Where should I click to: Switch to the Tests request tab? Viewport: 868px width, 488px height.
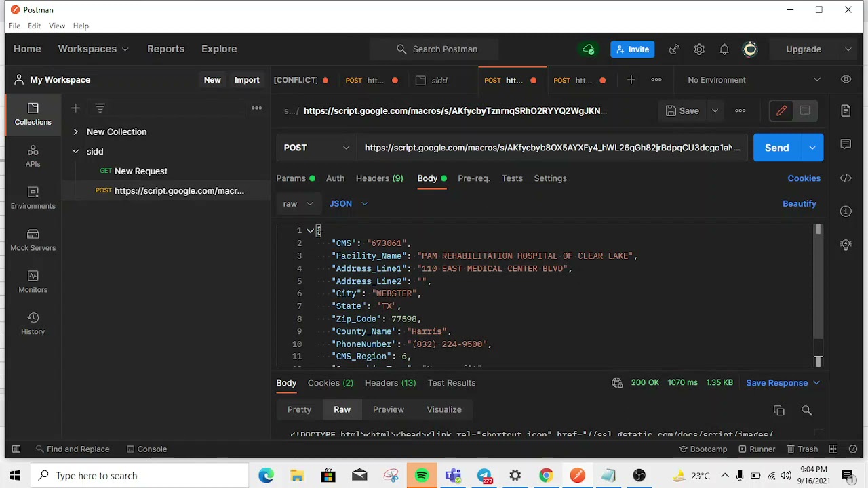tap(512, 178)
